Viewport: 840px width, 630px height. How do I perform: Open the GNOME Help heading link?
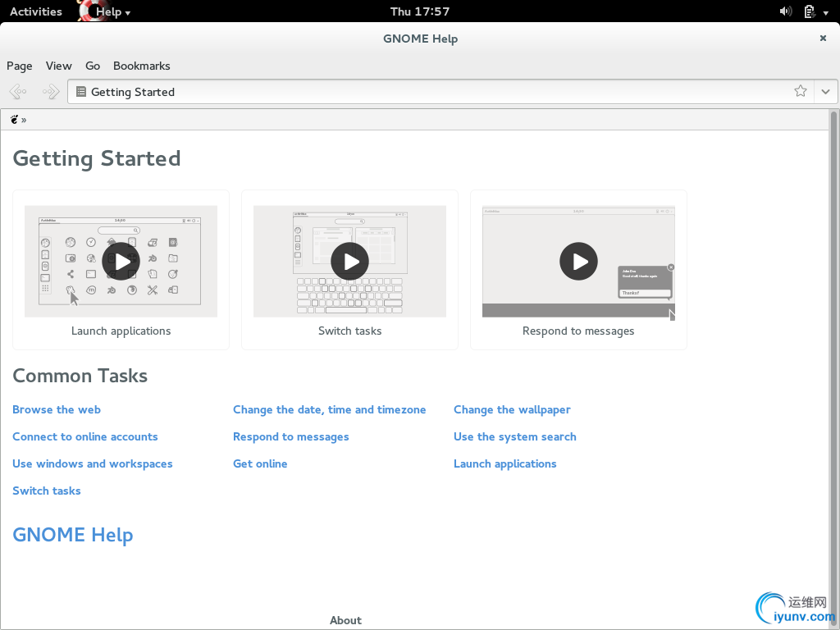73,535
